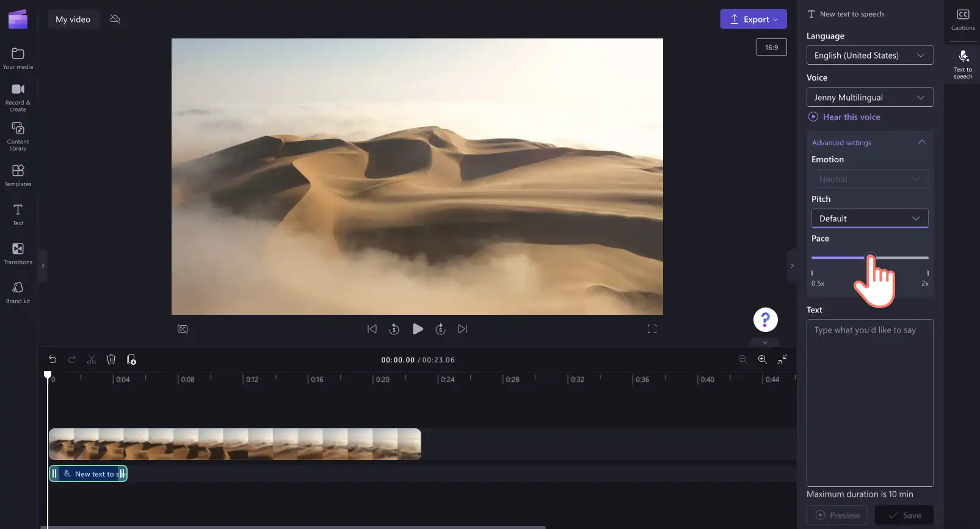Collapse the Advanced settings section
This screenshot has width=980, height=529.
pyautogui.click(x=922, y=142)
